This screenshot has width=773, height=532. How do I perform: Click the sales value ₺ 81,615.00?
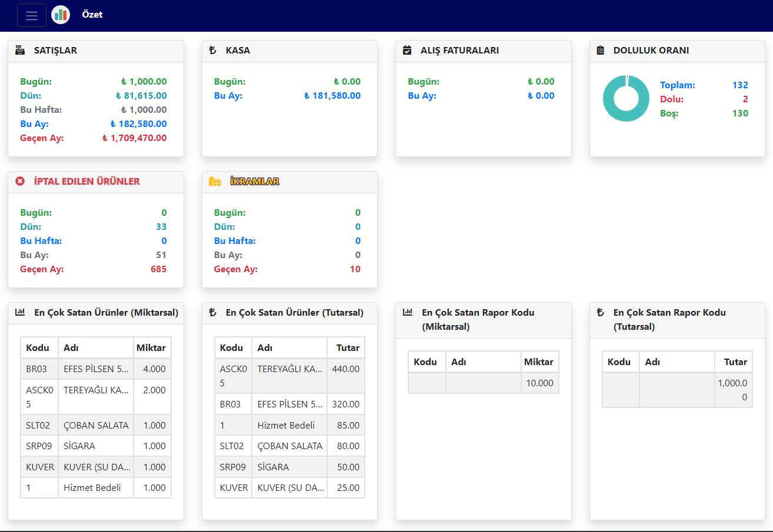click(141, 96)
